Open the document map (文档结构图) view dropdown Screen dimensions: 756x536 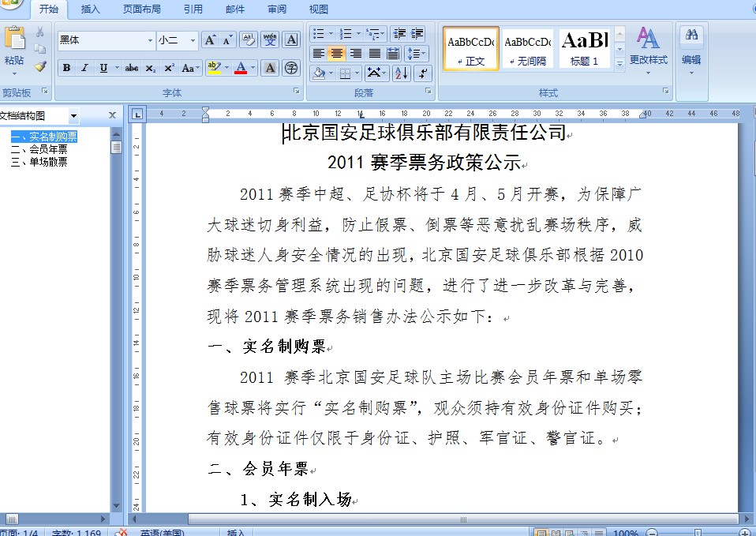click(73, 116)
